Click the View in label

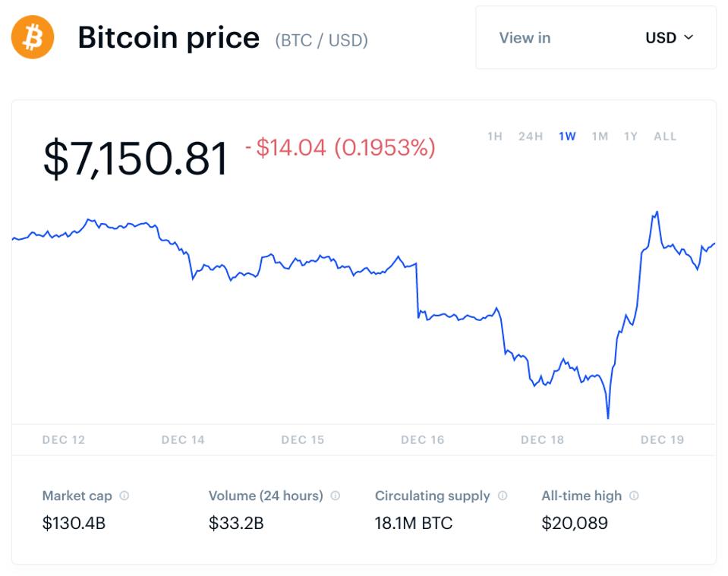(525, 38)
